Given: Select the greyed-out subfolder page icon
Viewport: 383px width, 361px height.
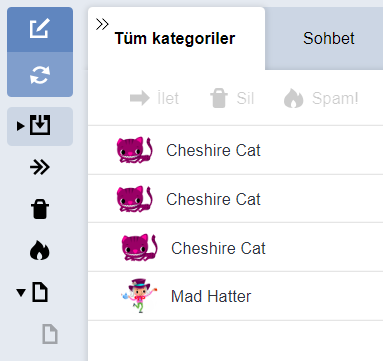Looking at the screenshot, I should pyautogui.click(x=50, y=334).
